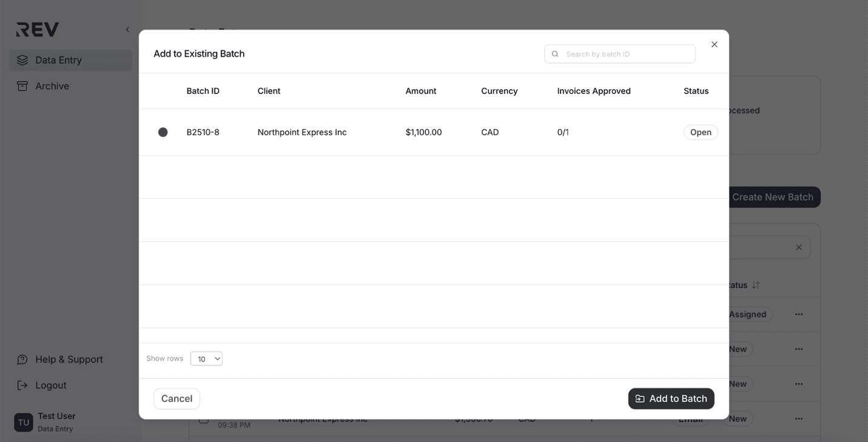Click inside the Search by batch ID field
Viewport: 868px width, 442px height.
619,53
